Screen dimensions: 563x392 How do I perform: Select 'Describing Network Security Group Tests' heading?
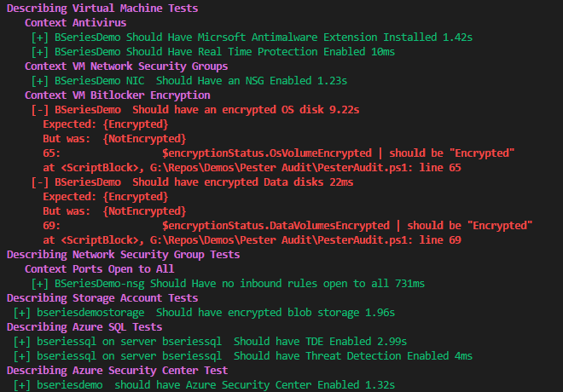point(123,255)
